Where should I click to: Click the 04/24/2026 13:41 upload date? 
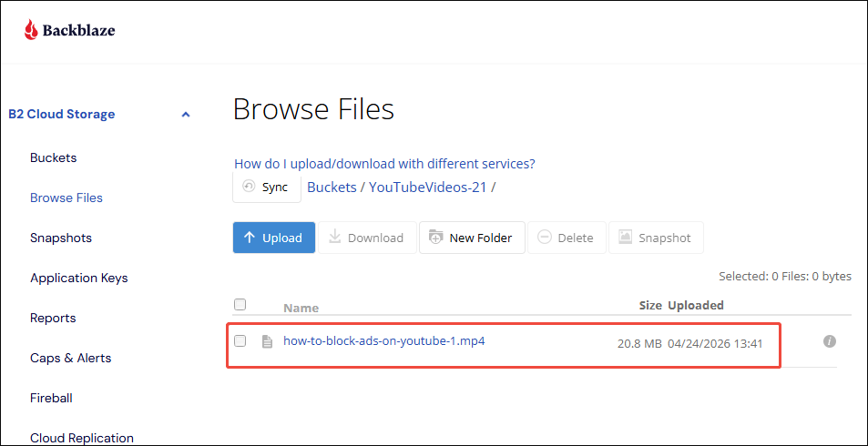coord(715,344)
